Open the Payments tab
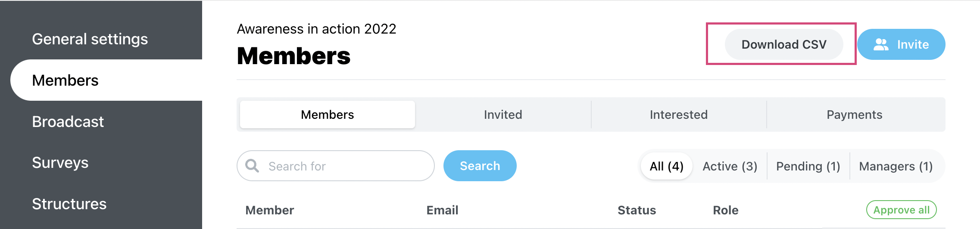980x229 pixels. point(855,114)
